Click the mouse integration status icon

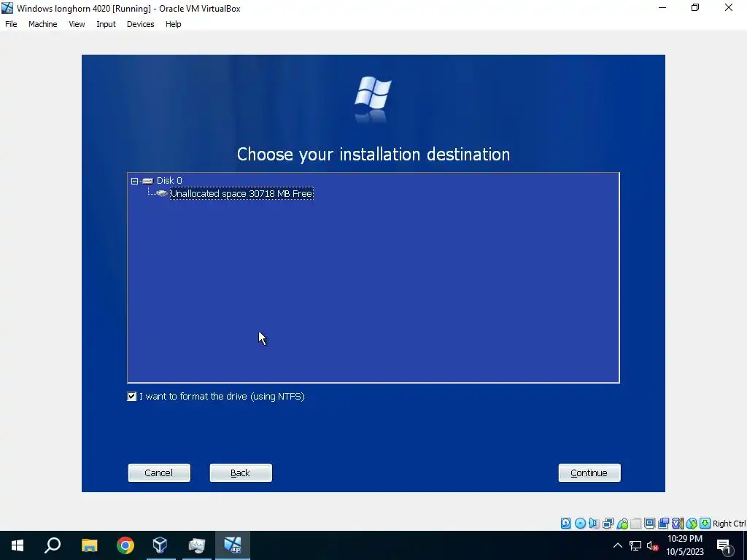692,524
